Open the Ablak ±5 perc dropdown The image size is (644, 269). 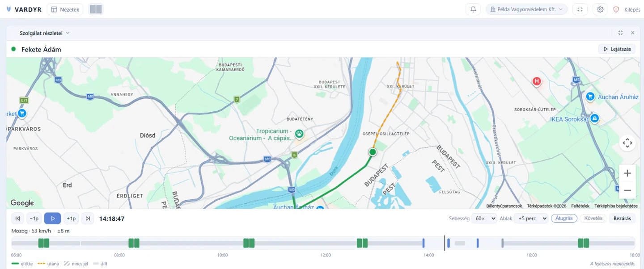(x=531, y=219)
